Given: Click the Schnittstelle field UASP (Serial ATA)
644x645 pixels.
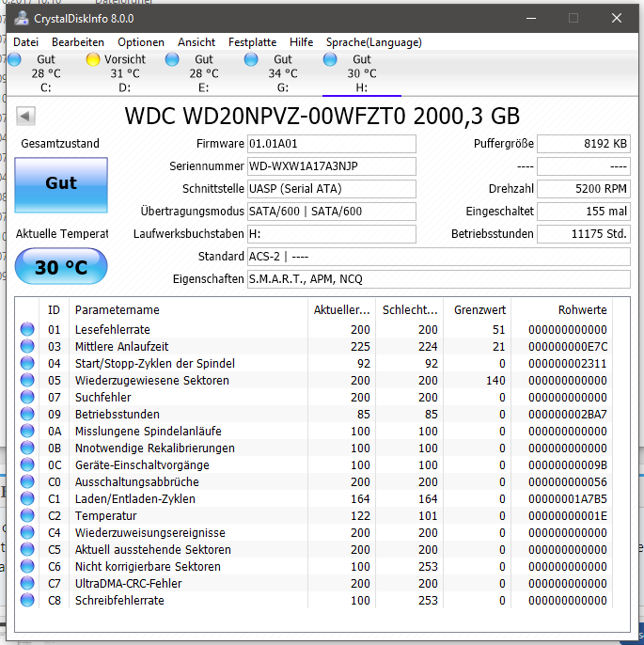Looking at the screenshot, I should pyautogui.click(x=332, y=189).
